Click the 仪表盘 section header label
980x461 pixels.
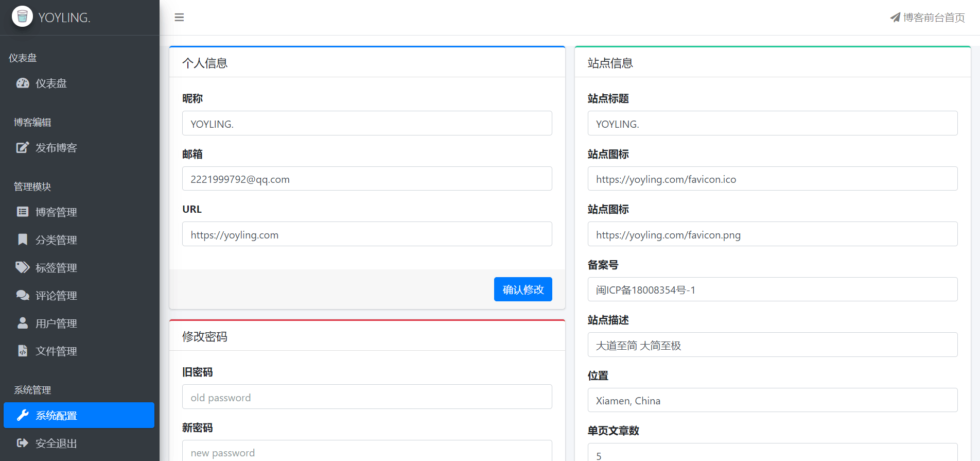[x=23, y=58]
